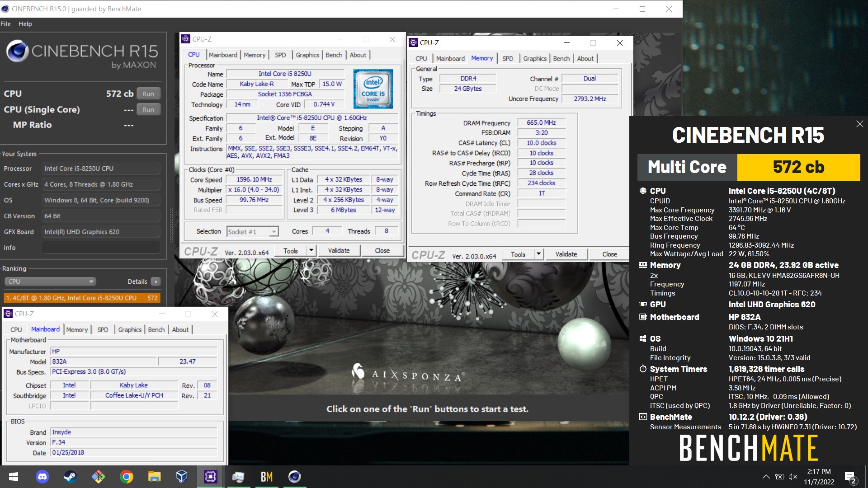
Task: Open Graphics tab in top-left CPU-Z
Action: [307, 55]
